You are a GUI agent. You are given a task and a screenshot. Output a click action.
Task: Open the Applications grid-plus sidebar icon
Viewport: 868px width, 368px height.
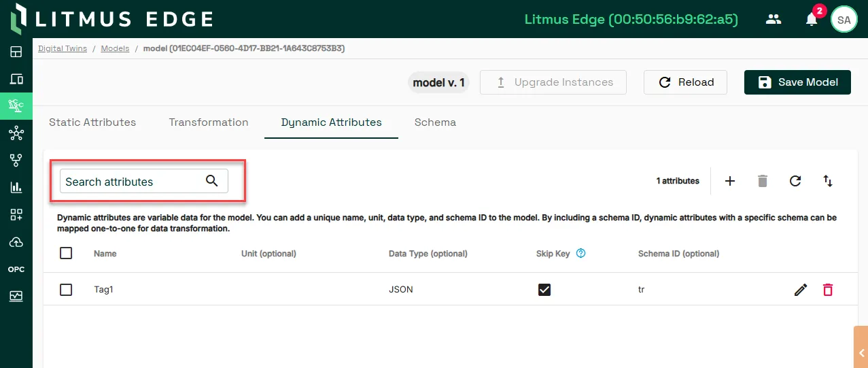(16, 215)
